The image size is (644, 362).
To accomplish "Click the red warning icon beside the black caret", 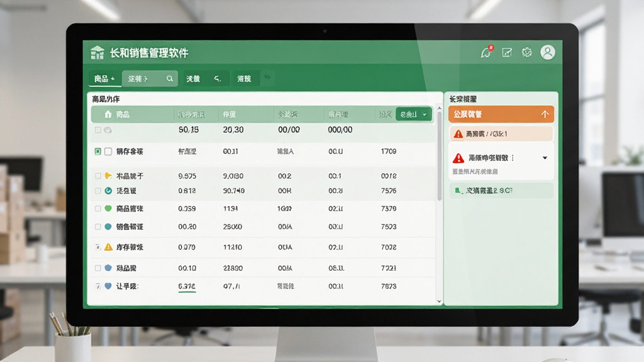I will [458, 158].
